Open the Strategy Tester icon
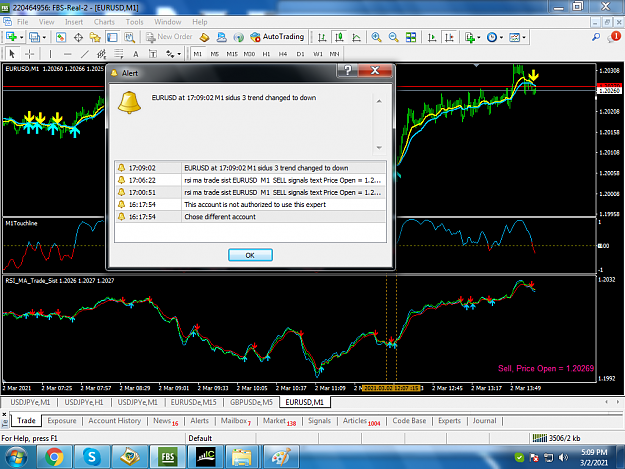This screenshot has height=469, width=625. click(129, 37)
